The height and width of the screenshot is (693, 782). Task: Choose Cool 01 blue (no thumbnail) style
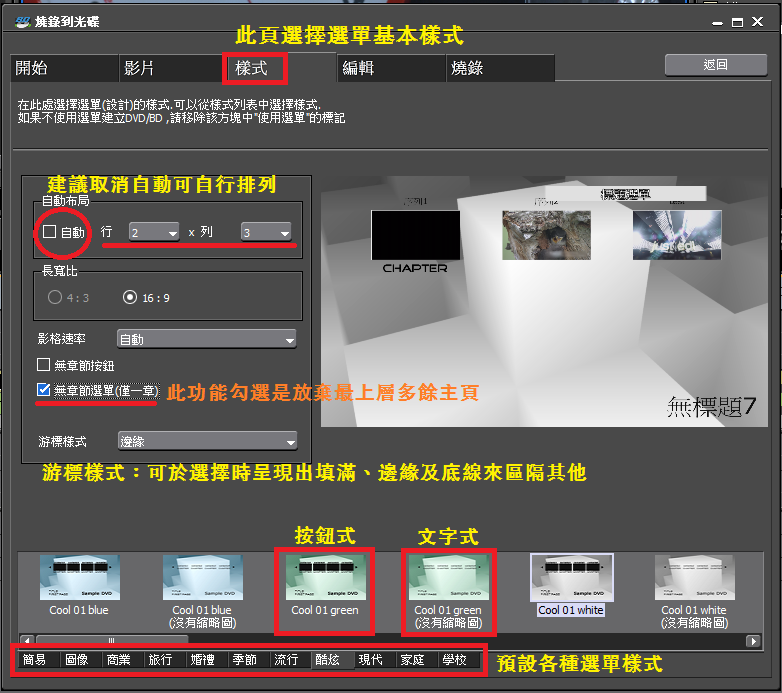coord(201,578)
